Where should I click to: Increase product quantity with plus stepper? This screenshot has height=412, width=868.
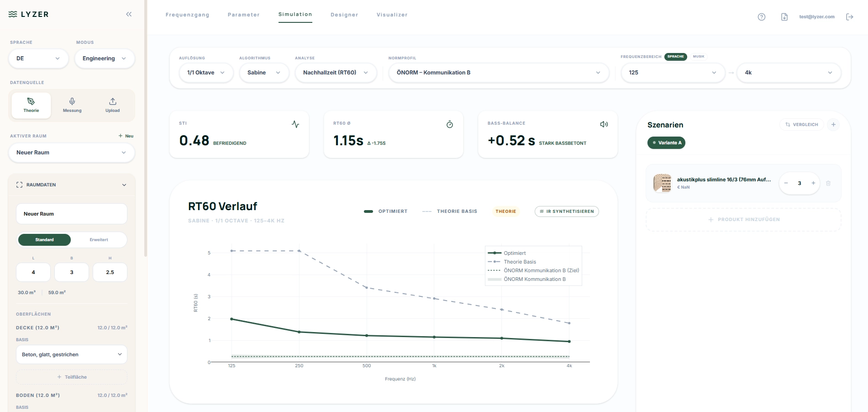[813, 183]
